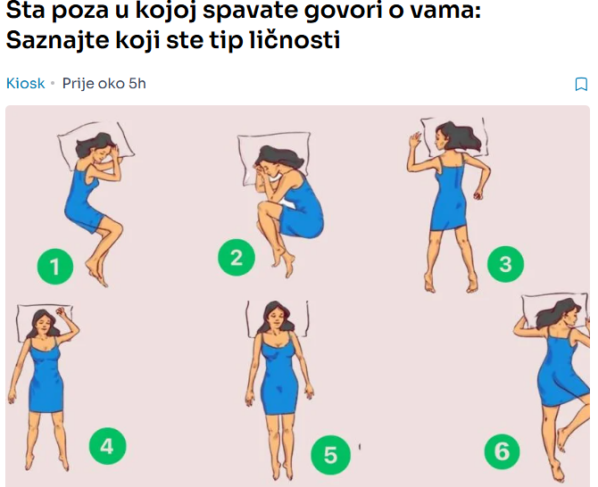Click the article headline about sleeping poses
The width and height of the screenshot is (598, 487).
click(243, 25)
